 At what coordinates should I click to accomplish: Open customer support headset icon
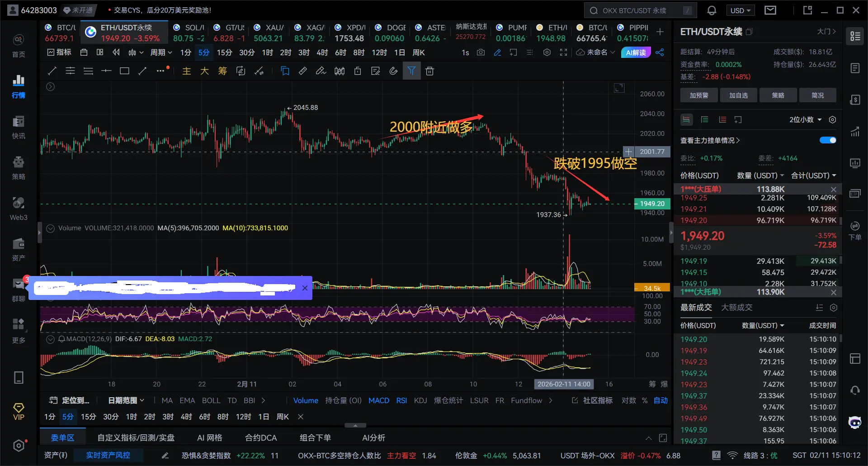[855, 390]
